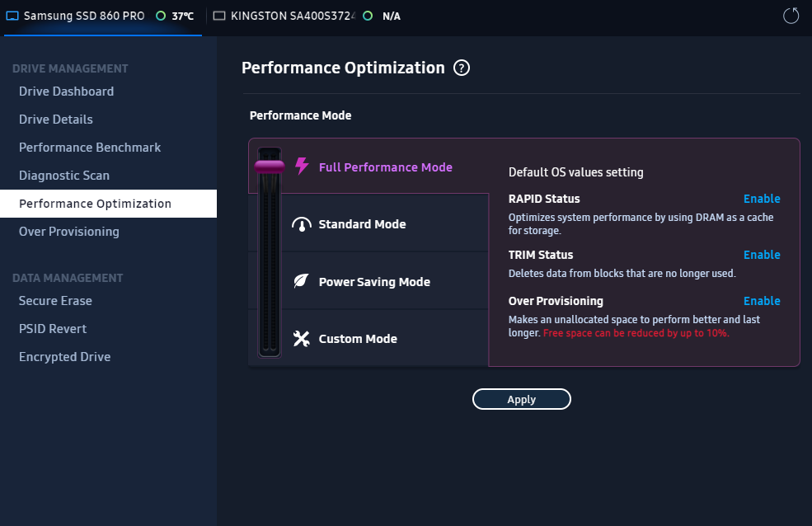Click the Standard Mode gauge icon
812x526 pixels.
tap(302, 224)
